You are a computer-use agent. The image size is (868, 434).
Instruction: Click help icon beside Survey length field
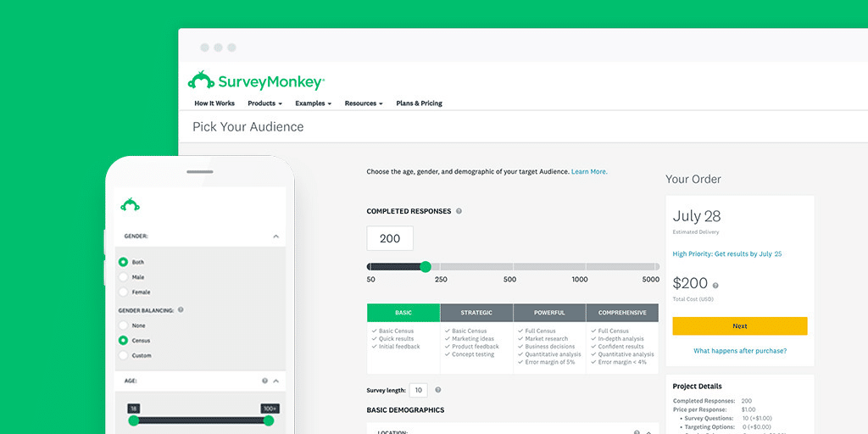pos(438,390)
